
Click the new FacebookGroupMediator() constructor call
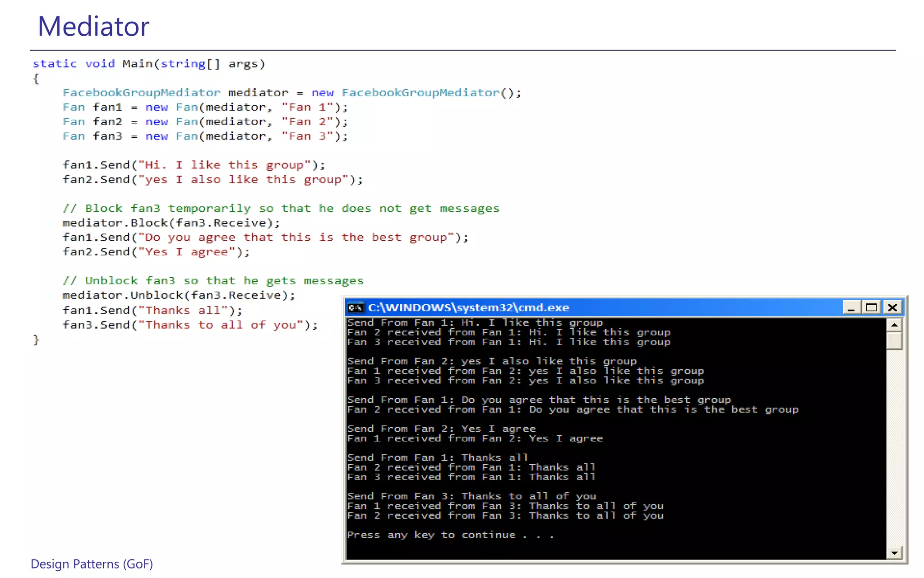point(416,93)
